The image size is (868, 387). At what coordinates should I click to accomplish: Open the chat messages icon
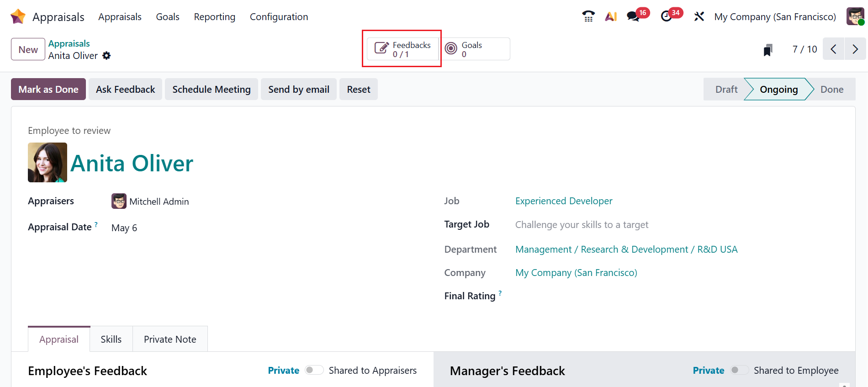(x=633, y=16)
